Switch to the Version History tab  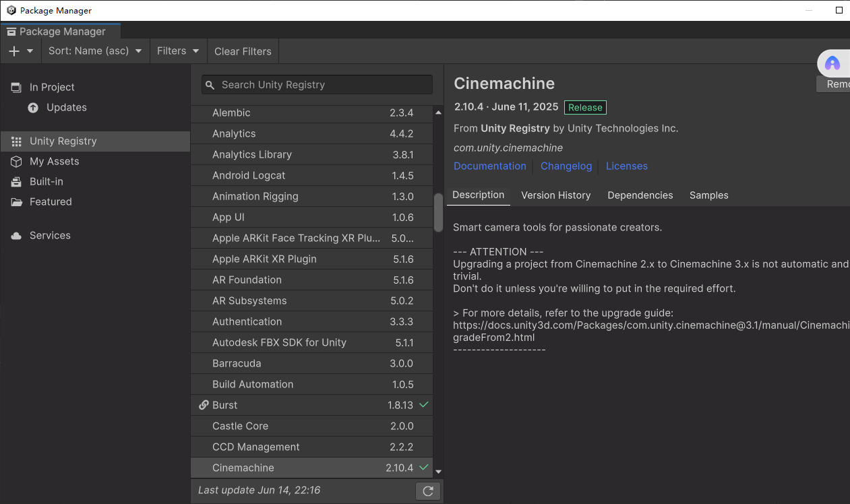556,195
